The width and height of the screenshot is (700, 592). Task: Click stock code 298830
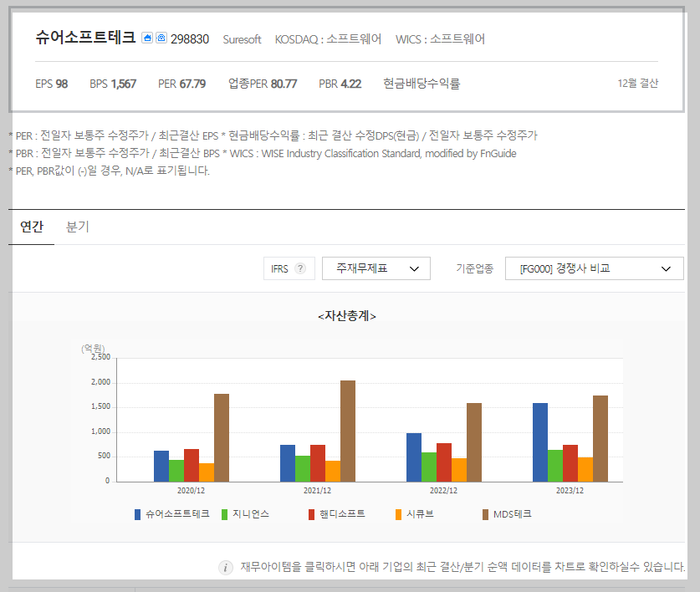pos(190,39)
